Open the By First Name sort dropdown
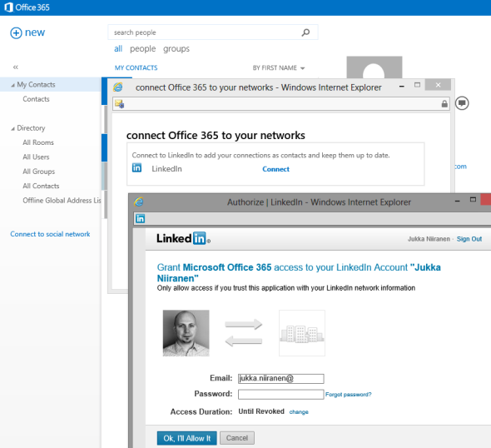Screen dimensions: 491x448 pyautogui.click(x=279, y=68)
